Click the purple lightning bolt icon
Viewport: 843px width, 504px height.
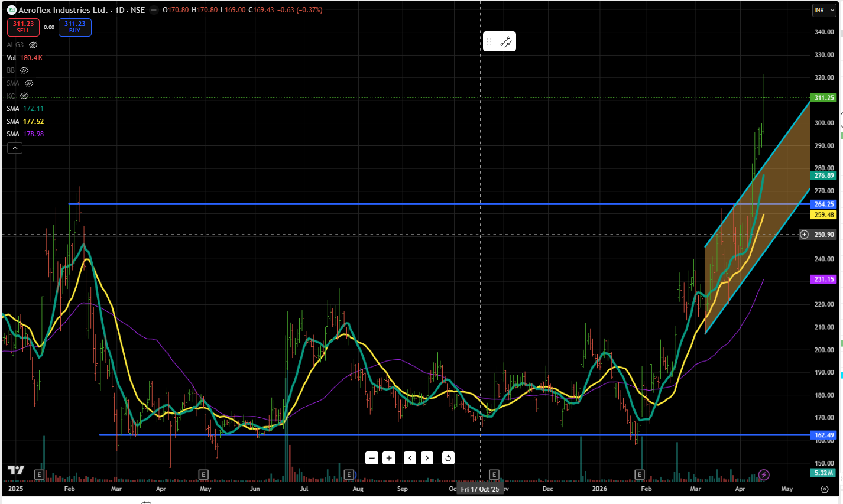764,474
